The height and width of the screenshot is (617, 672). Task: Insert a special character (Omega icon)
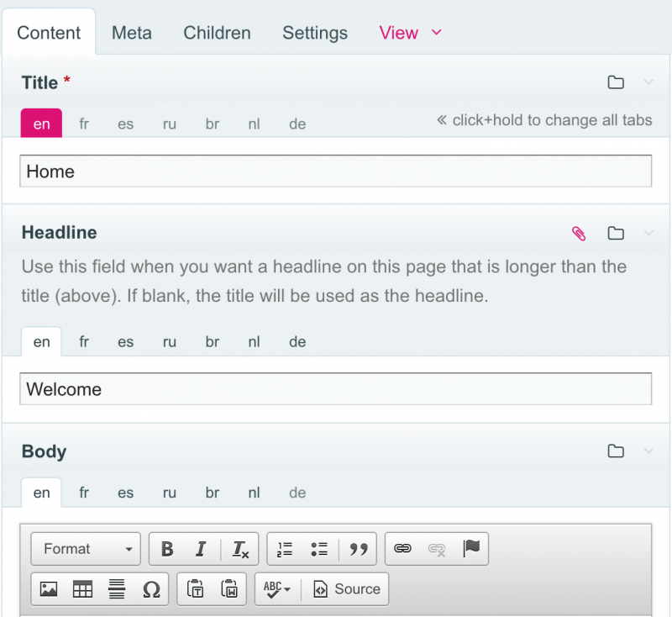151,589
